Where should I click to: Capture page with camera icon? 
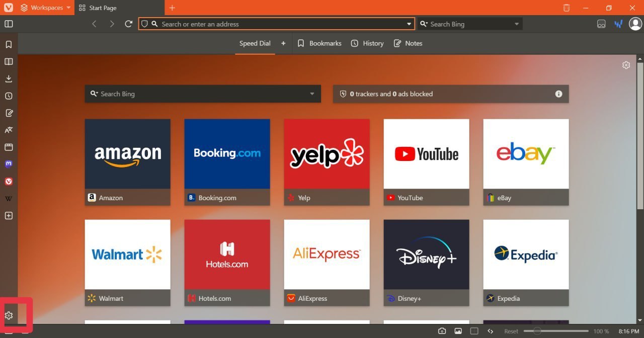click(x=442, y=331)
